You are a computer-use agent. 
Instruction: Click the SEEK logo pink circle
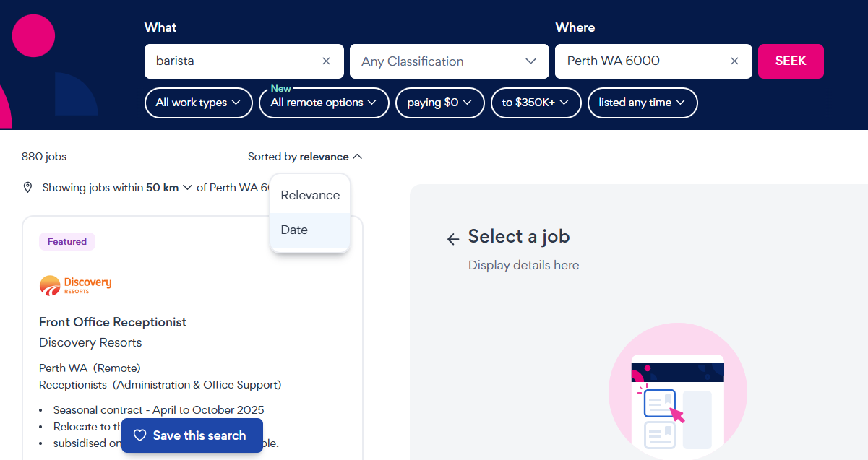(33, 35)
